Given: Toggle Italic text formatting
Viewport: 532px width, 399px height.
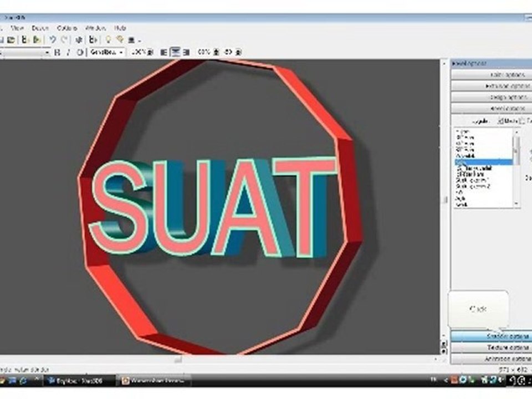Looking at the screenshot, I should click(68, 52).
